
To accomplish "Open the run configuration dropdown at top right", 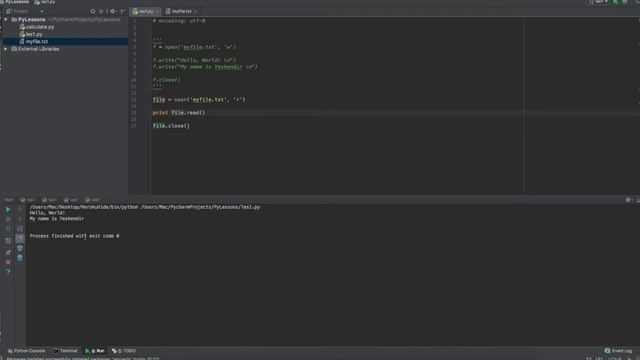I will (x=599, y=2).
